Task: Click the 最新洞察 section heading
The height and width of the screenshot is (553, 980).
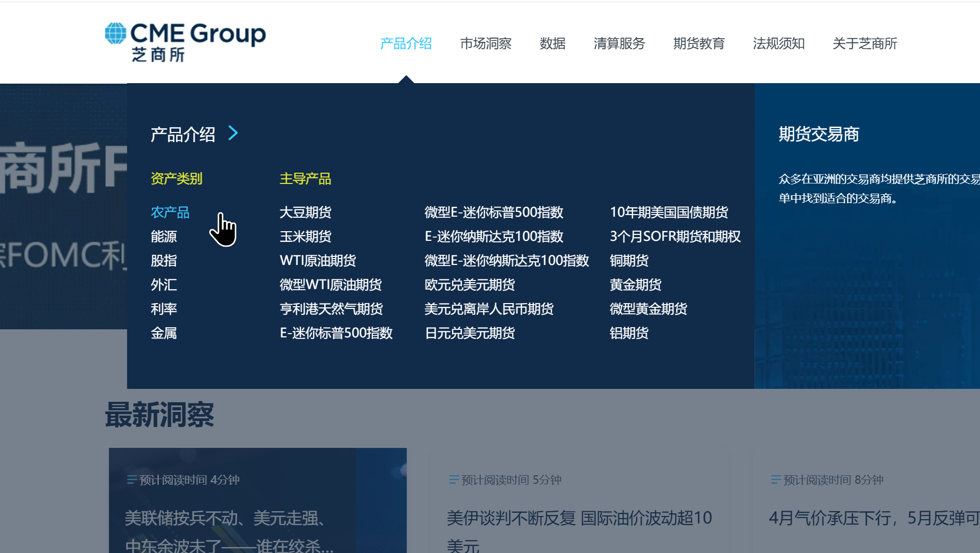Action: 159,415
